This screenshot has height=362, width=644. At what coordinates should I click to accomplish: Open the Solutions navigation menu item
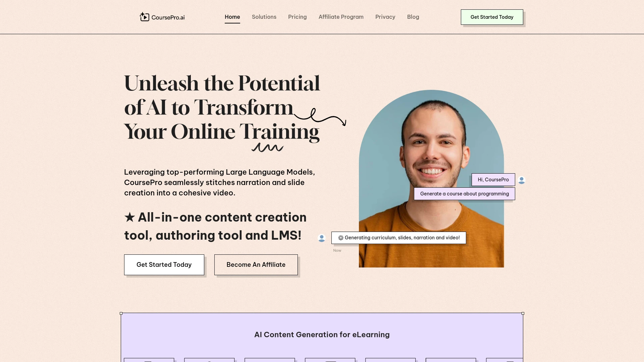(x=264, y=17)
